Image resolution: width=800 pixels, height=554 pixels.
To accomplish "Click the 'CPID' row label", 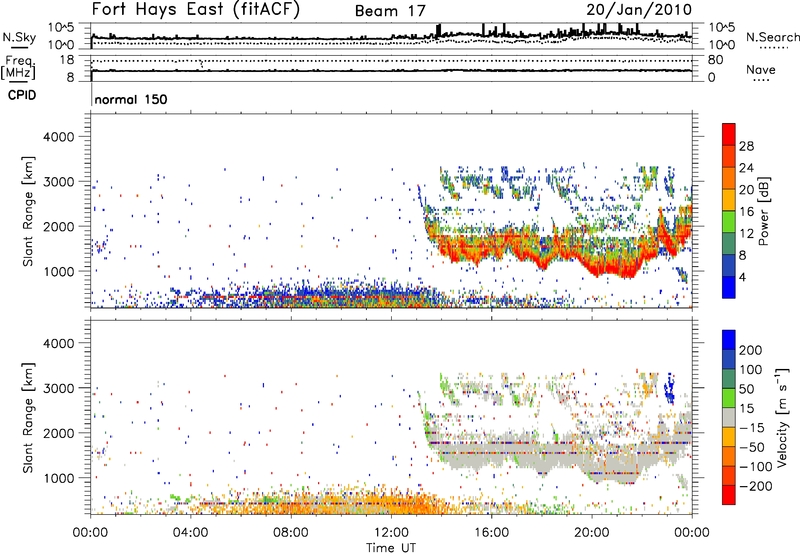I will [22, 95].
